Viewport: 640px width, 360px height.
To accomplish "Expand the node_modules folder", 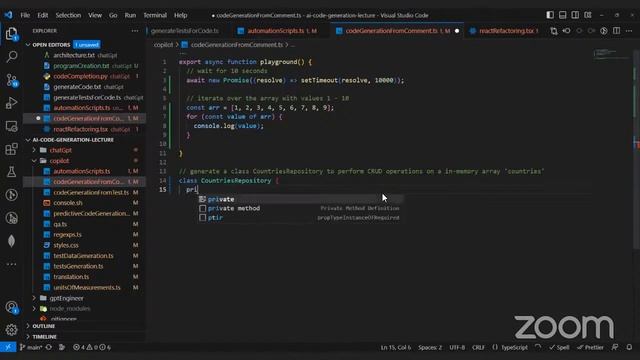I will click(70, 309).
